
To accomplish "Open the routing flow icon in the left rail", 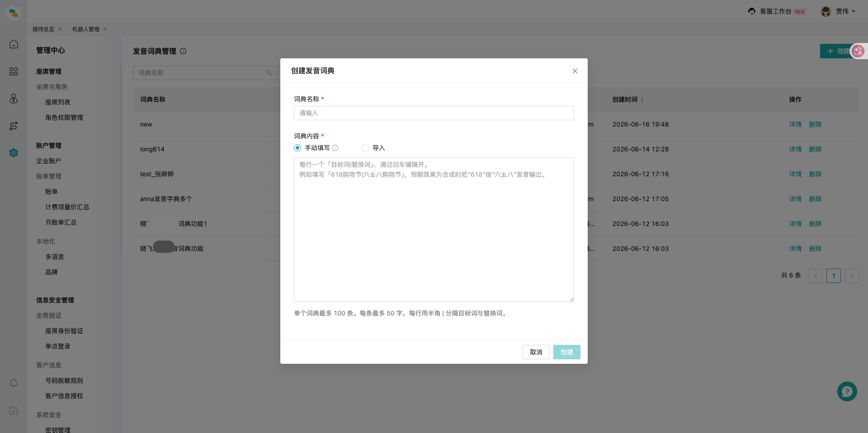I will point(14,126).
